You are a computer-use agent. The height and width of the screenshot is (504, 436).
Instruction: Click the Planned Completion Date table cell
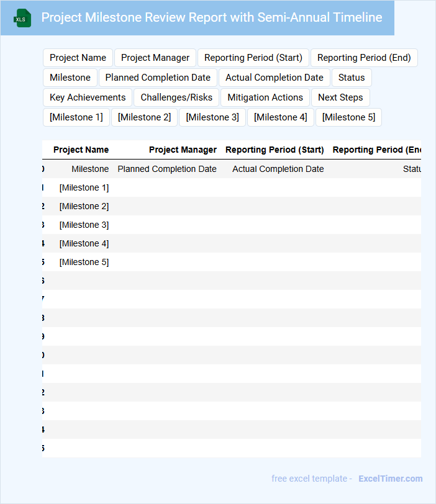[x=167, y=169]
